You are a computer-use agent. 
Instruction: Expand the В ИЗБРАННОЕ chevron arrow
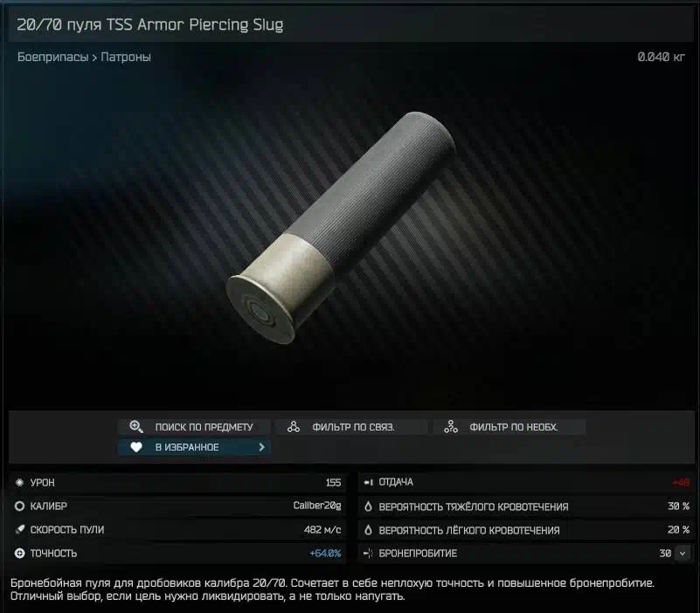coord(261,447)
